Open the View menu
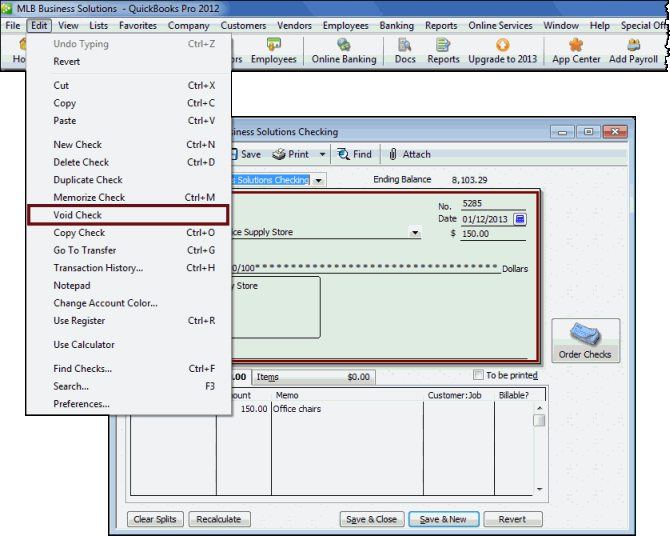670x536 pixels. [68, 26]
